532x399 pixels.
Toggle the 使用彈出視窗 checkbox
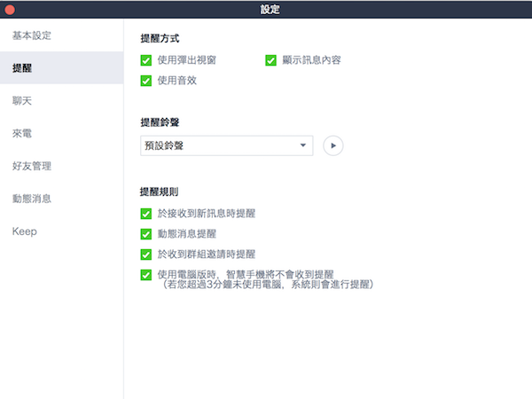[x=146, y=60]
